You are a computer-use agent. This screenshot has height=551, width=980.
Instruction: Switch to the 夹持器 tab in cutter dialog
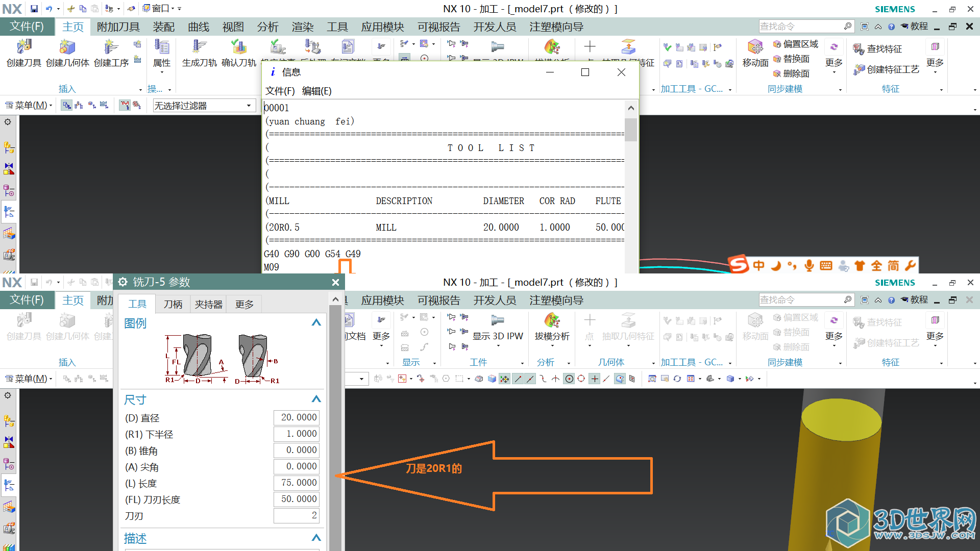point(208,304)
